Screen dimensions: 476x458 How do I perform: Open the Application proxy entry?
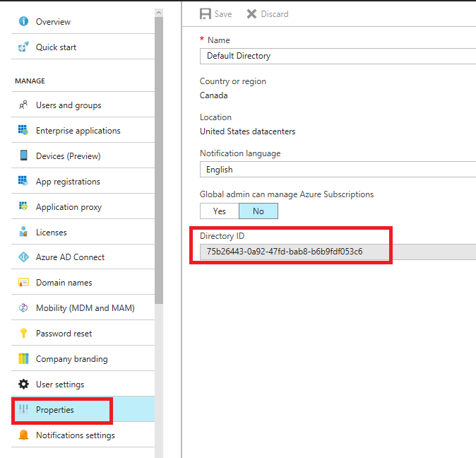83,207
